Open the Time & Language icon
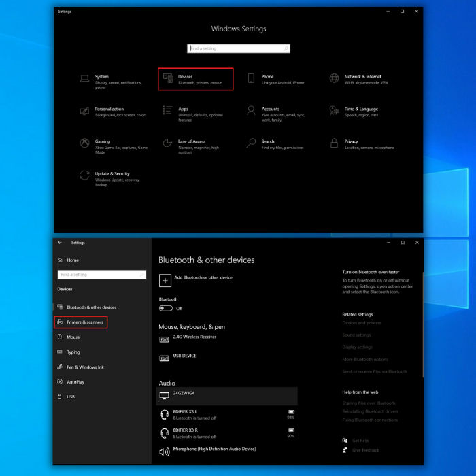 pos(334,110)
